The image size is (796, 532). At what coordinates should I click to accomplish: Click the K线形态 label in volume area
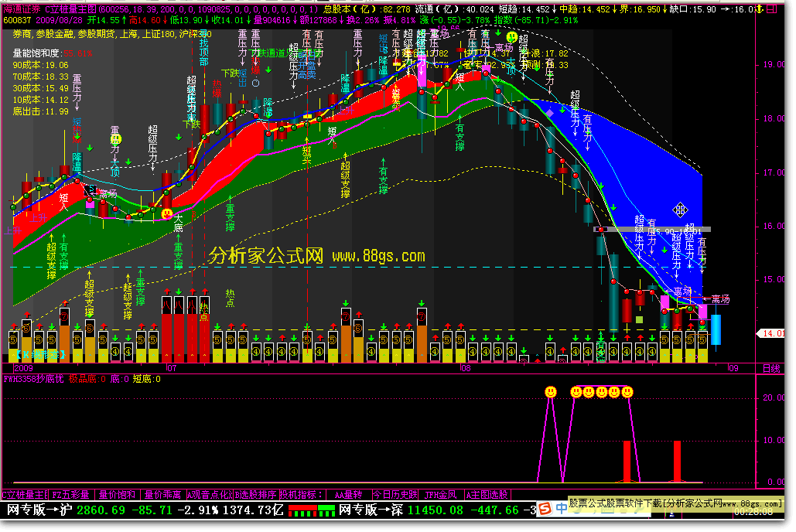[x=40, y=355]
